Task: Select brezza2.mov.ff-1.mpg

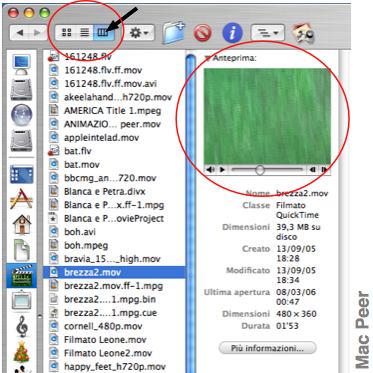Action: (114, 286)
